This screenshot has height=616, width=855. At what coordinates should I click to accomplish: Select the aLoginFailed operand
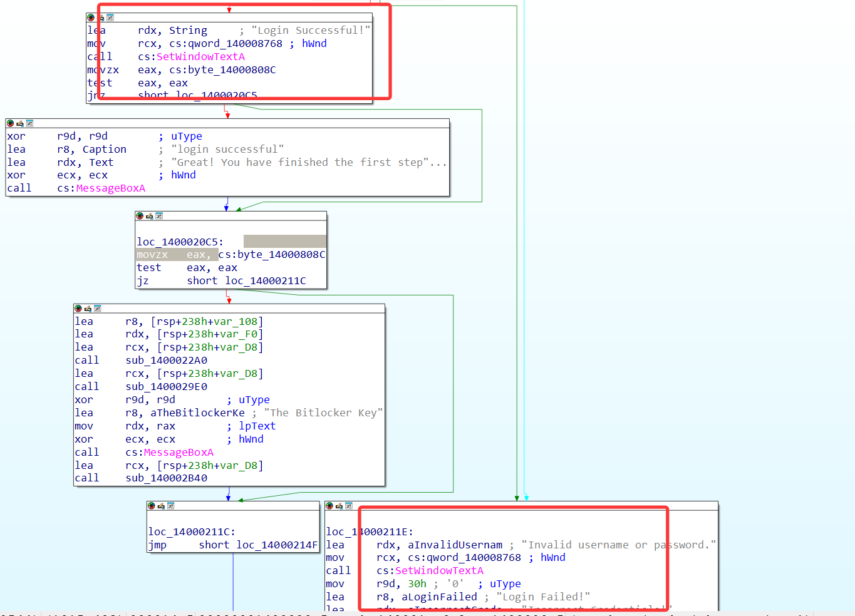point(440,597)
